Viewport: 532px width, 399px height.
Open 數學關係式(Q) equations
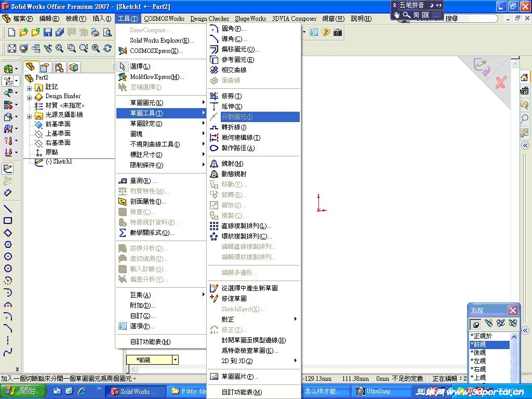[x=161, y=233]
